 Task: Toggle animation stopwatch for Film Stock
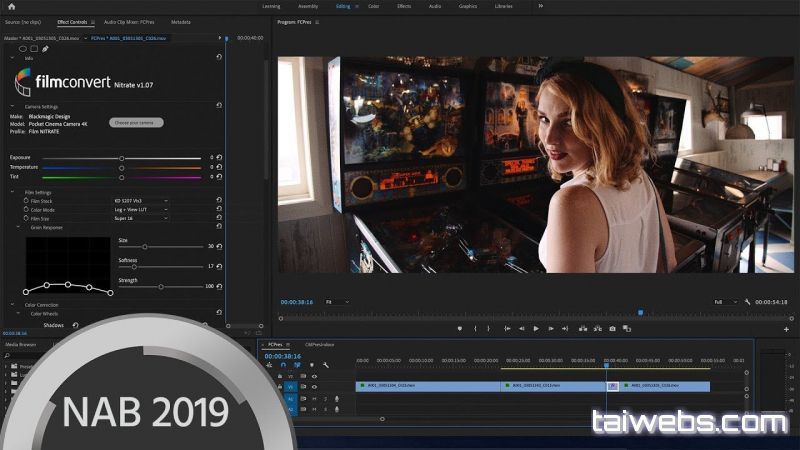pyautogui.click(x=26, y=200)
